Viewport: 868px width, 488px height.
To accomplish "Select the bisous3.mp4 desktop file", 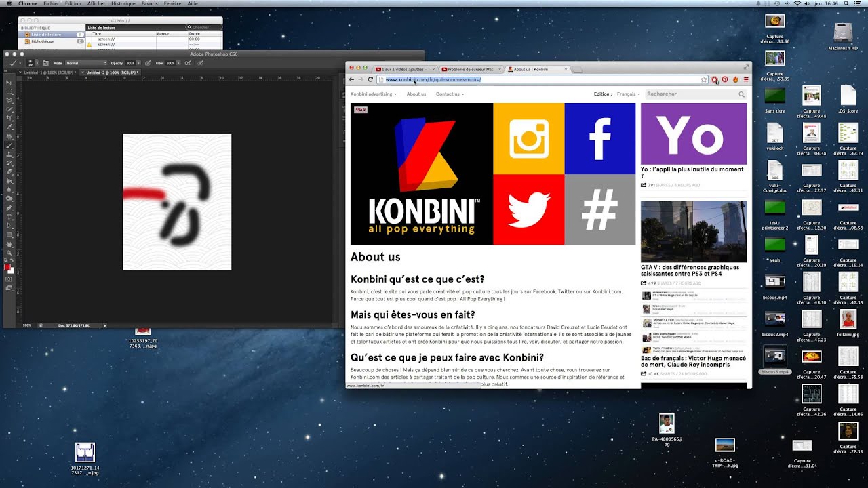I will [x=775, y=361].
